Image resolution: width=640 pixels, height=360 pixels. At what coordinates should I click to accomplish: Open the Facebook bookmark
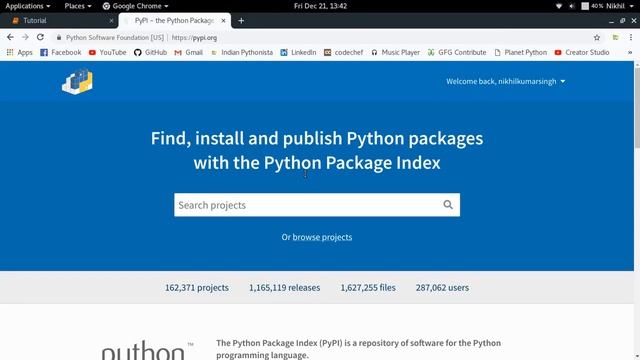(x=61, y=52)
